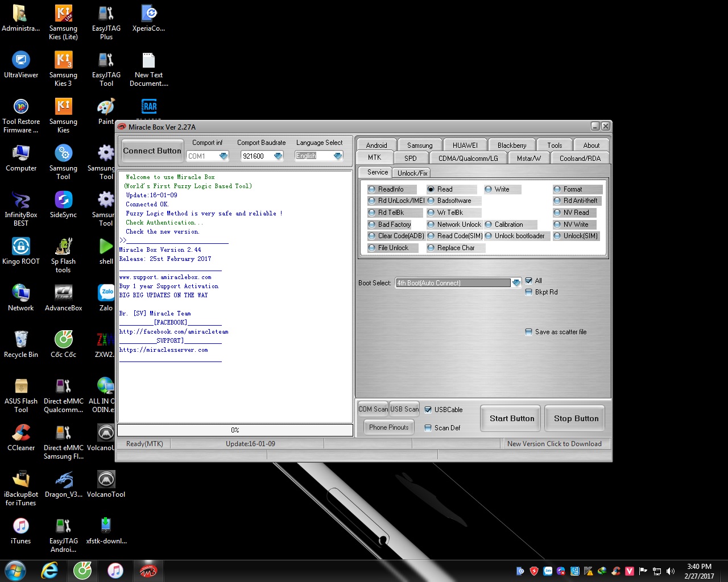Image resolution: width=728 pixels, height=582 pixels.
Task: Open EasyJTAG Plus desktop icon
Action: 106,23
